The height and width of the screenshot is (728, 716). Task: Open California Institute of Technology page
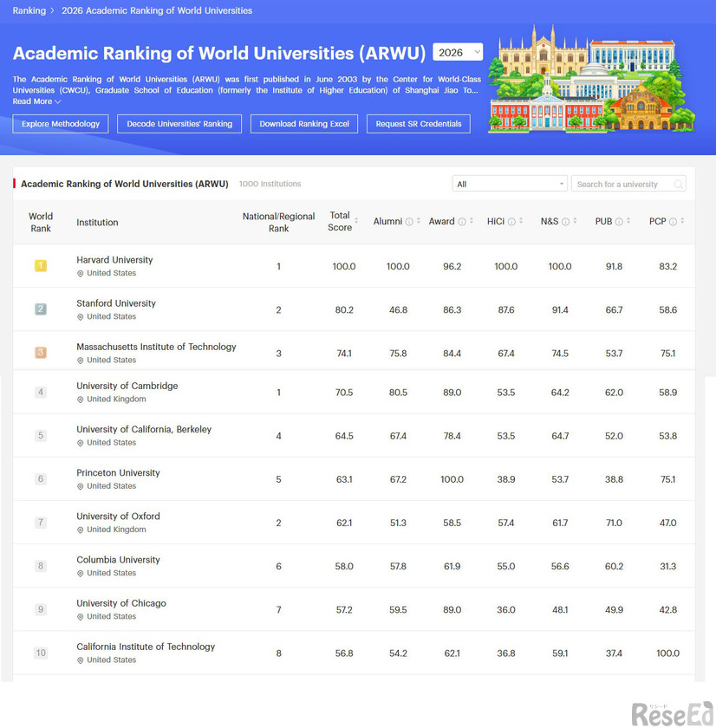point(146,647)
